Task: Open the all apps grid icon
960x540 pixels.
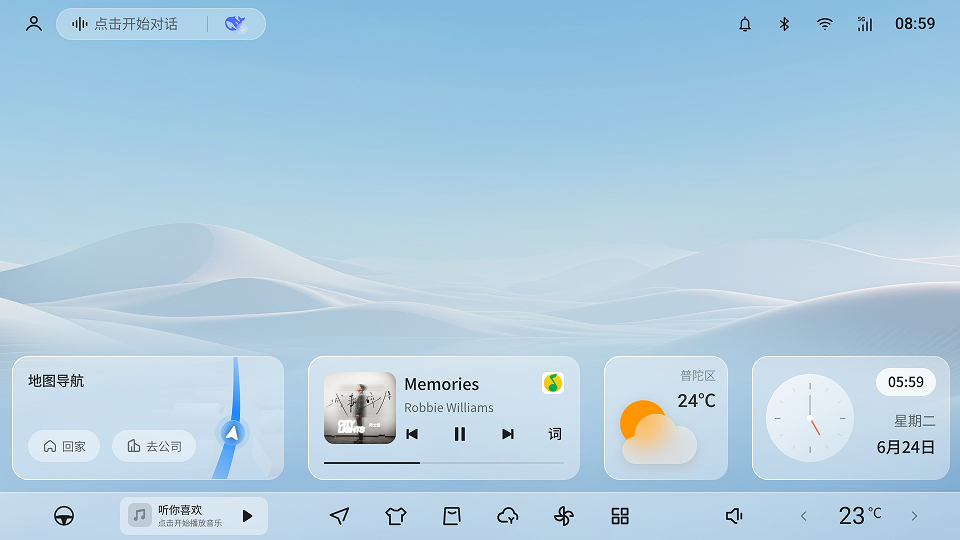Action: click(x=620, y=516)
